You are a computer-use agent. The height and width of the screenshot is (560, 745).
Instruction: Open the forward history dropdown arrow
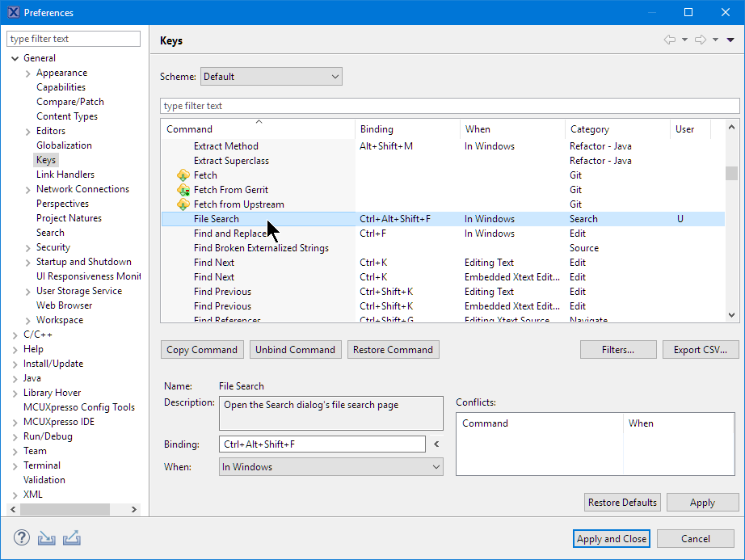coord(715,40)
